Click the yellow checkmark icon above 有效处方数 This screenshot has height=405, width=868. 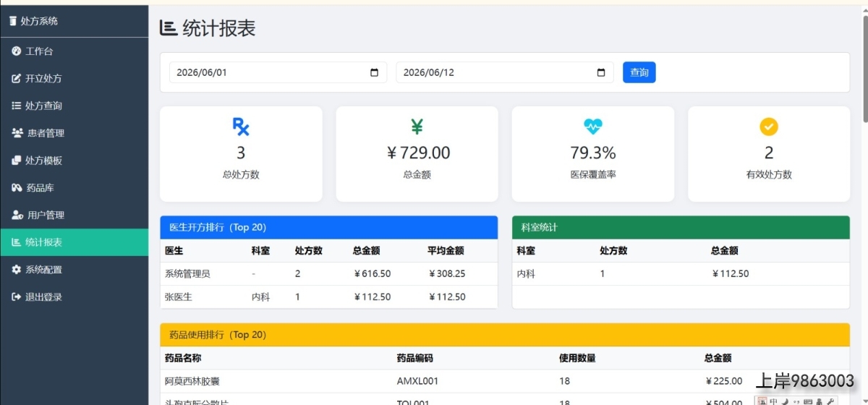click(x=769, y=127)
